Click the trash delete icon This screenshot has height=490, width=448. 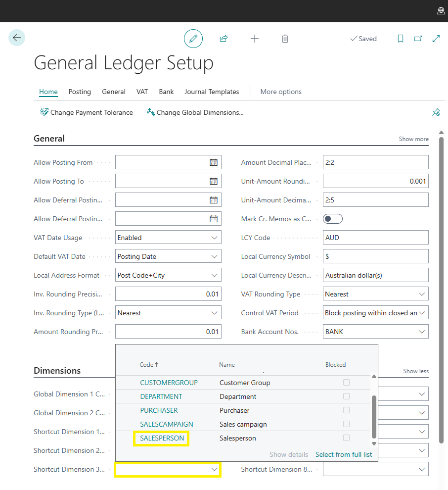tap(285, 39)
